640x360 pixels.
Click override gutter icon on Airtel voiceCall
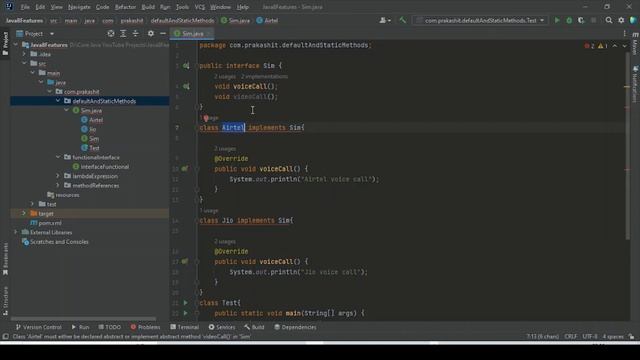[185, 169]
